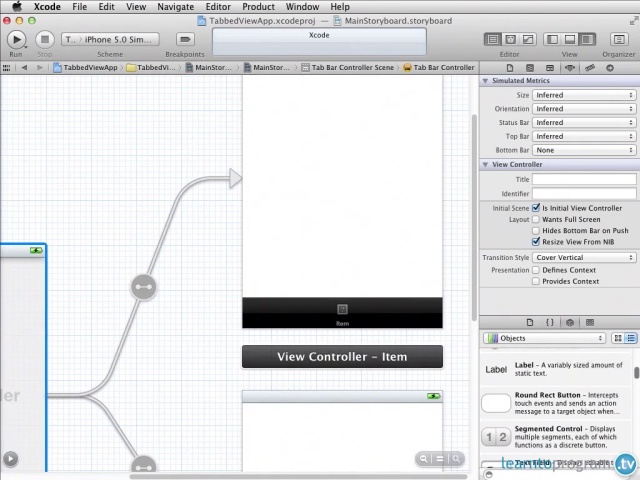This screenshot has height=480, width=640.
Task: Click the view controller Identifier field
Action: [x=584, y=193]
